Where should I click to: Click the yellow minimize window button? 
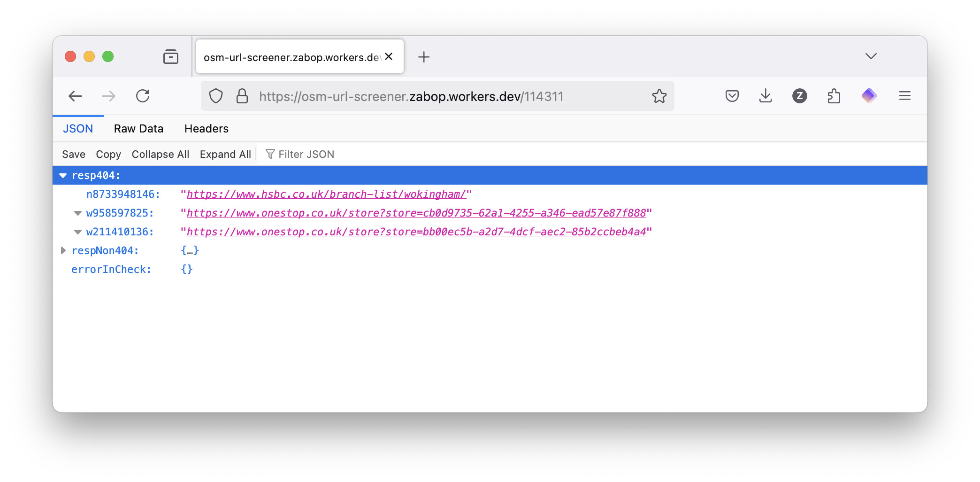[x=89, y=57]
